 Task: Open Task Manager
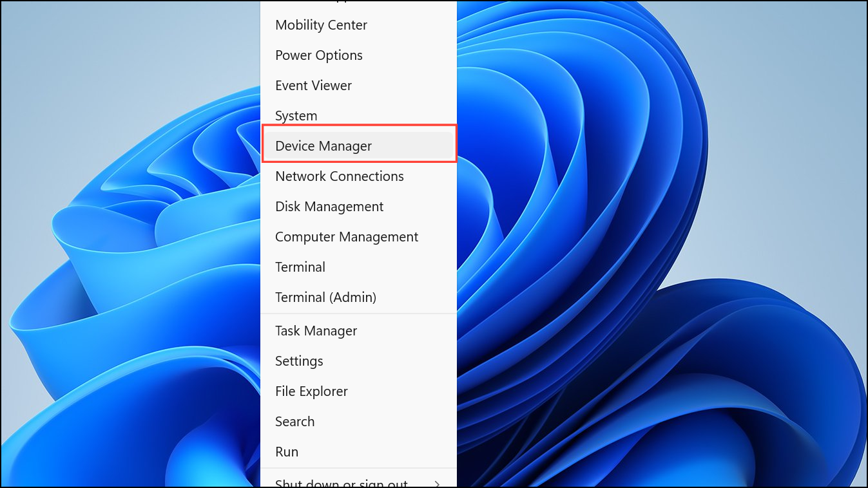(316, 330)
